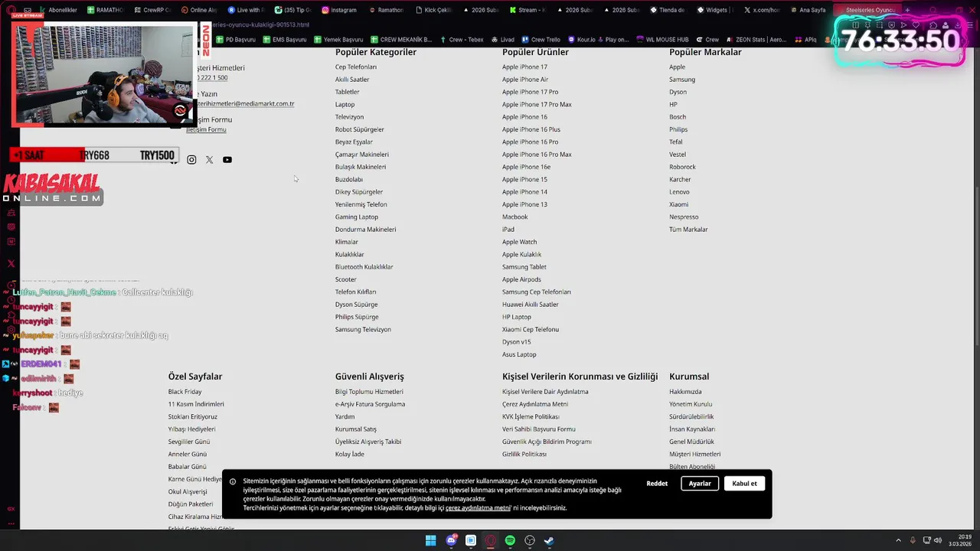Open the Kolay İade link
This screenshot has height=551, width=980.
point(350,455)
